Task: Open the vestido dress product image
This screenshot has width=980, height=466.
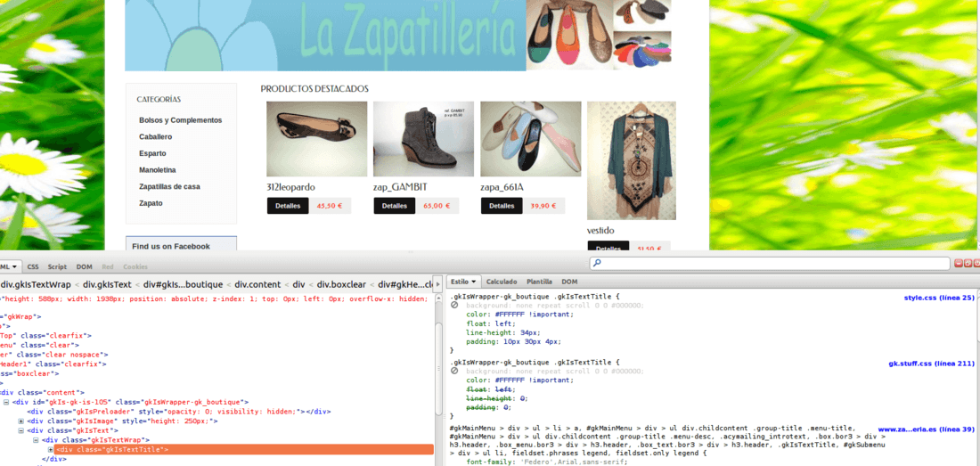Action: (632, 160)
